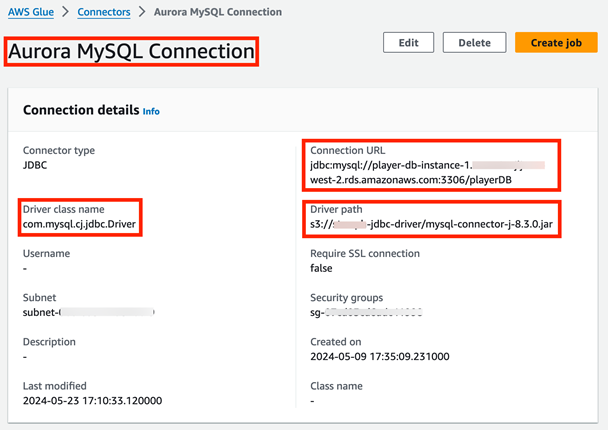Go to the Connectors breadcrumb link

pos(104,12)
